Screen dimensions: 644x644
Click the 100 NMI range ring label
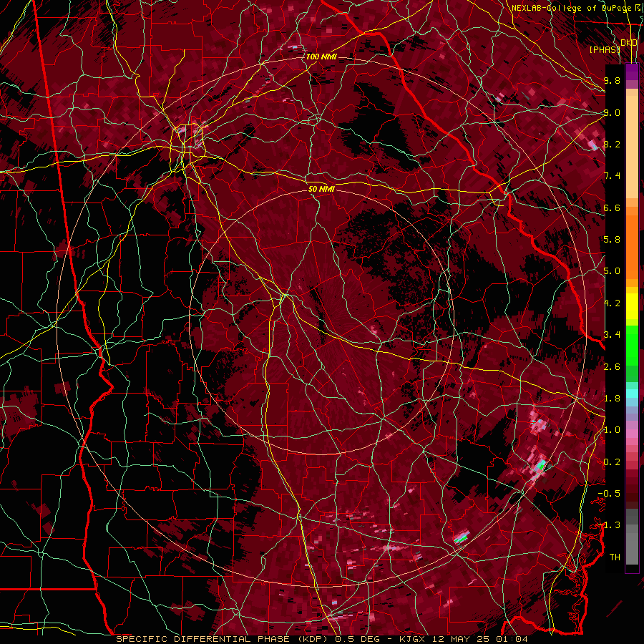(321, 57)
